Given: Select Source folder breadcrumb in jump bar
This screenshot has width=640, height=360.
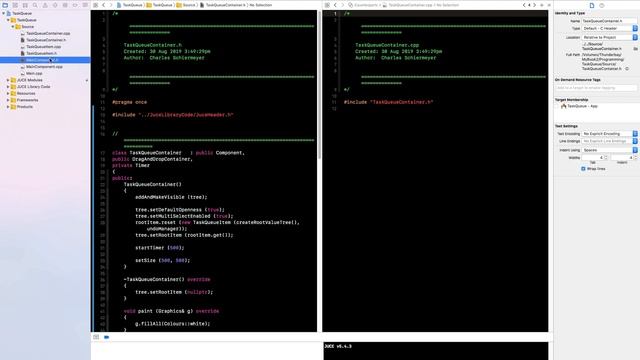Looking at the screenshot, I should (186, 5).
